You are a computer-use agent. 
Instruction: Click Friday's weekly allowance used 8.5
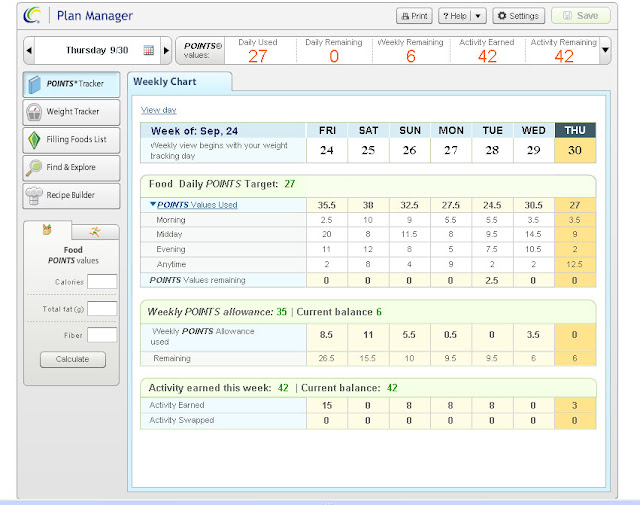point(326,335)
